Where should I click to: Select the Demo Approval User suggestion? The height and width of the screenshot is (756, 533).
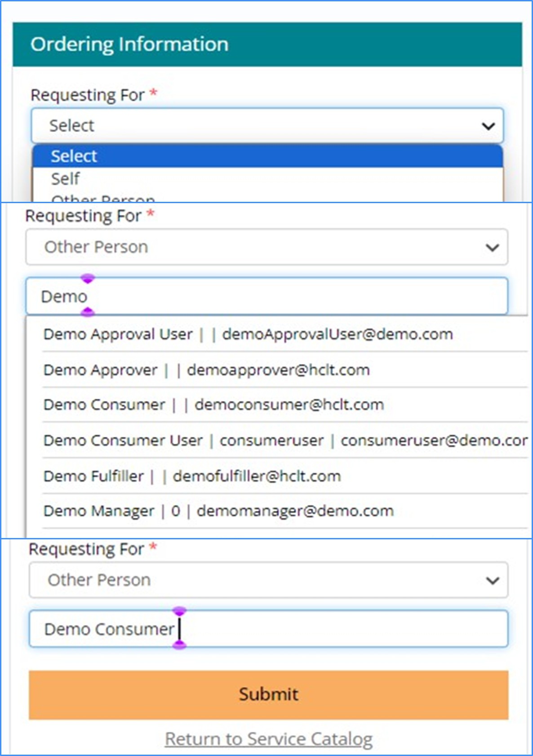[x=248, y=334]
